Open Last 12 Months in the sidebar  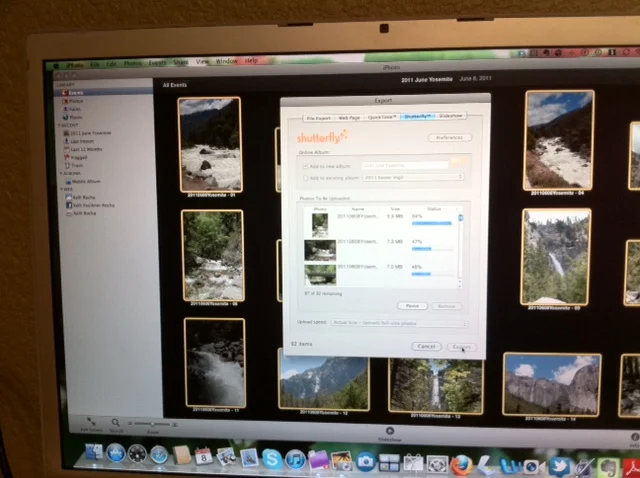[83, 149]
